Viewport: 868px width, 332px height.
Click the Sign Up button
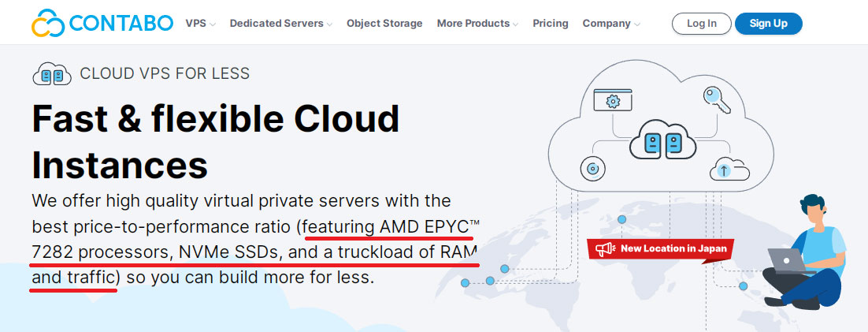768,24
